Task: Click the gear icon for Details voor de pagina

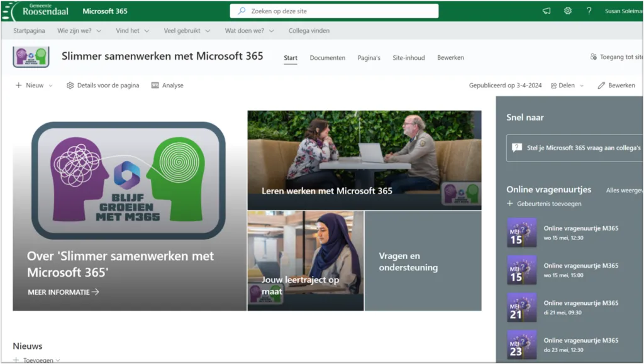Action: 70,85
